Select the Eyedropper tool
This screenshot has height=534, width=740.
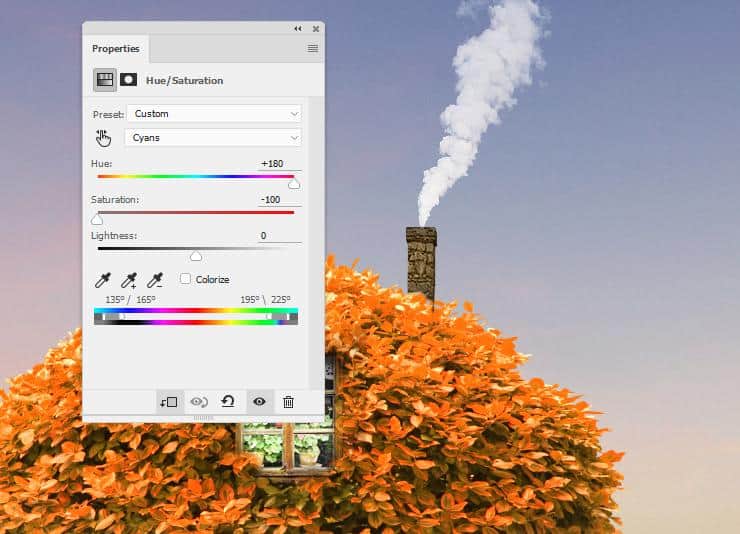[103, 280]
